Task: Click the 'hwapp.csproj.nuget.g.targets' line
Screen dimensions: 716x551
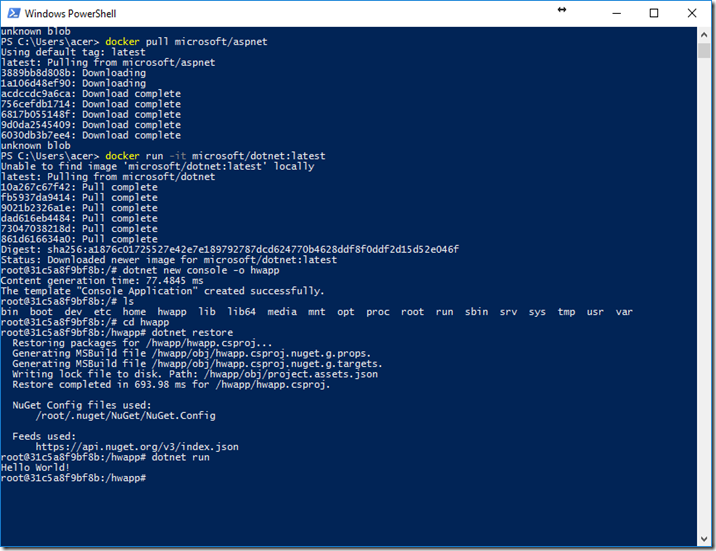Action: [x=197, y=364]
